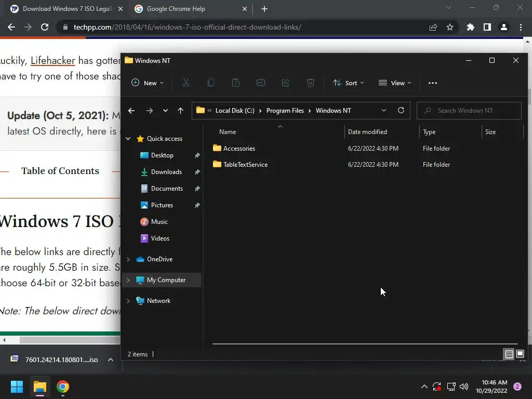Screen dimensions: 532x399
Task: Open Chrome profile avatar icon
Action: point(504,27)
